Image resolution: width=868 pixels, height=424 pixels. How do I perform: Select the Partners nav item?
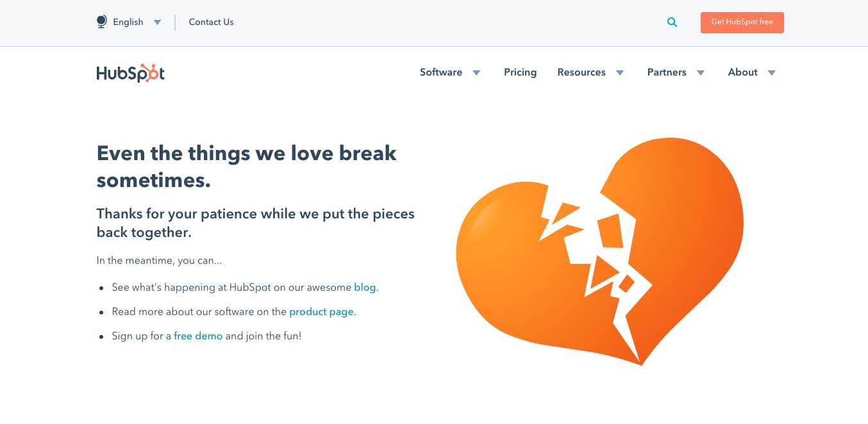(666, 72)
